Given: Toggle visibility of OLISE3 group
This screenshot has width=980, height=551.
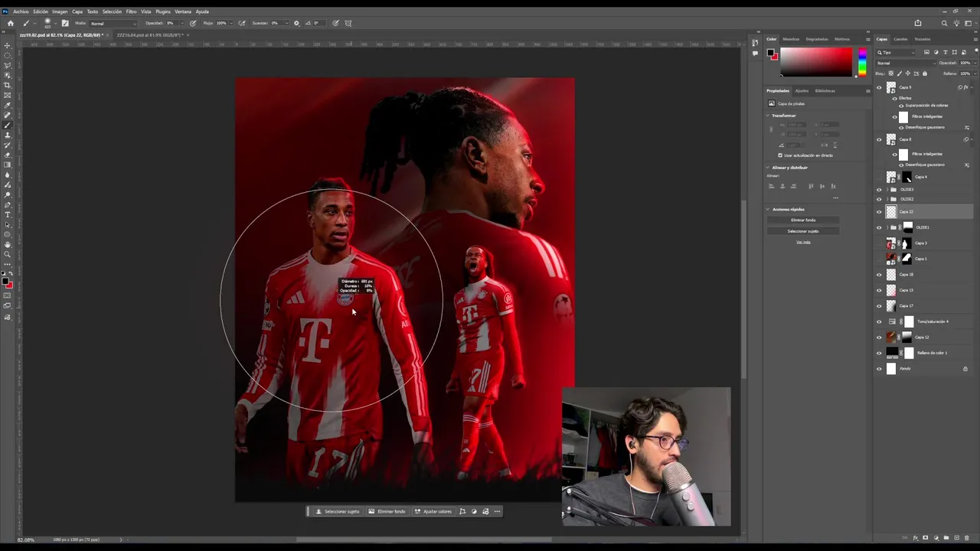Looking at the screenshot, I should click(879, 189).
